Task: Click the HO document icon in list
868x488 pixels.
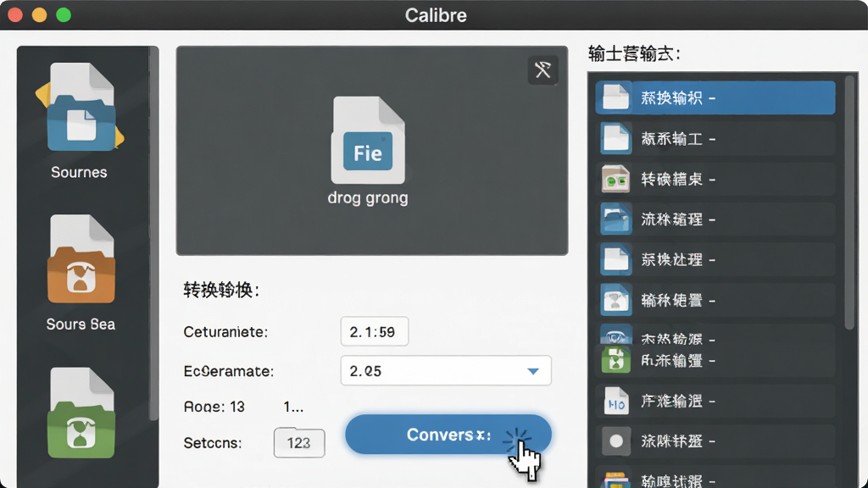Action: pos(615,401)
